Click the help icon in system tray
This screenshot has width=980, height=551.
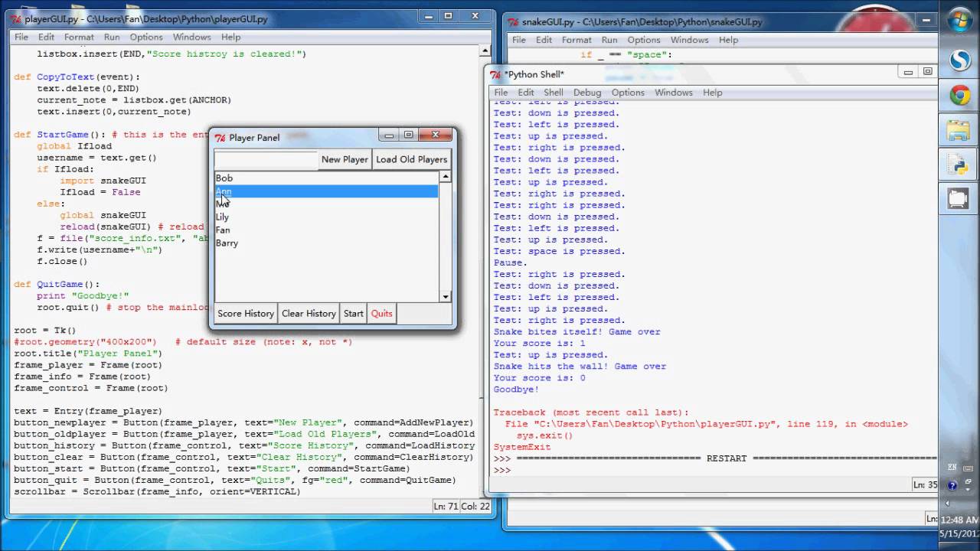click(952, 484)
